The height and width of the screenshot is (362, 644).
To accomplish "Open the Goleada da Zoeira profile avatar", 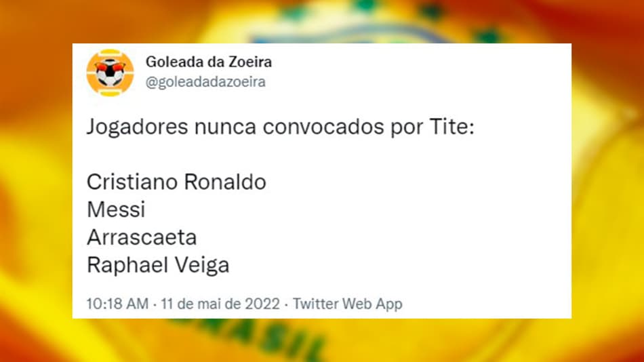I will coord(110,73).
